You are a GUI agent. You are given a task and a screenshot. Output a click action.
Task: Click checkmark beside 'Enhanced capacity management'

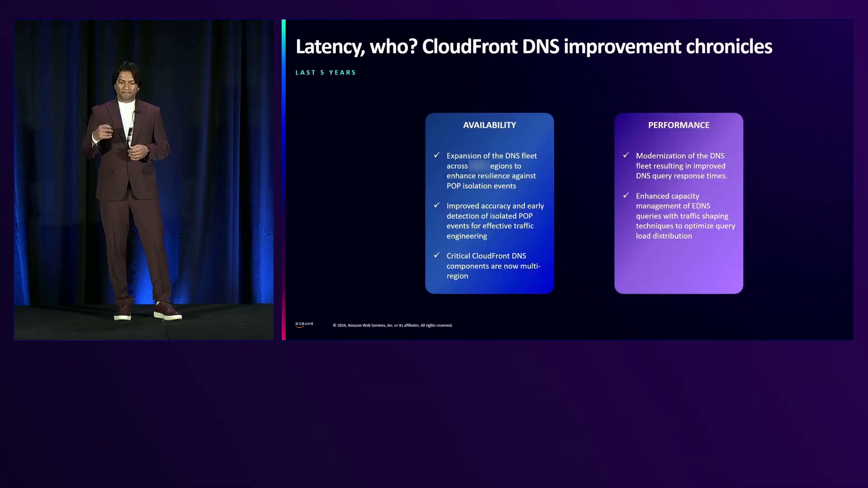coord(626,195)
